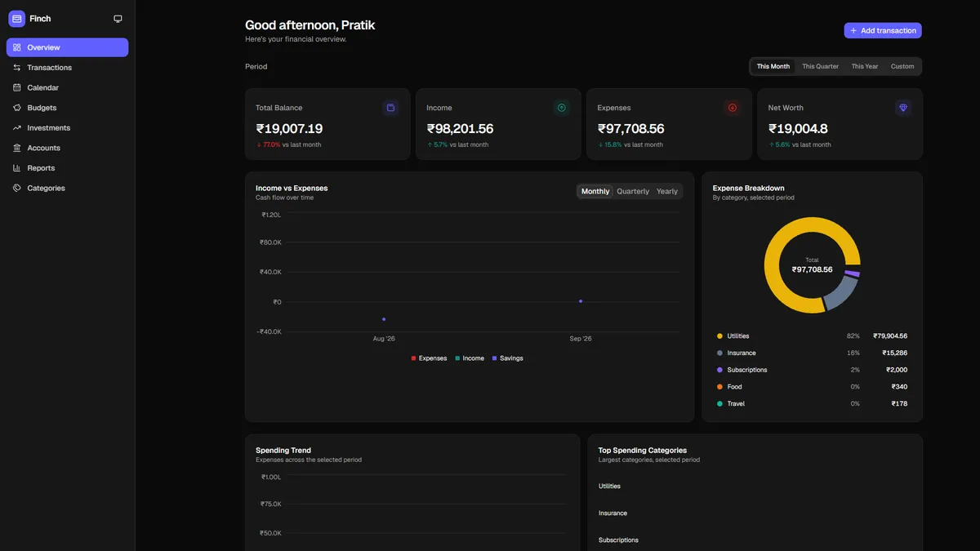Click the down-arrow icon on Expenses card
980x551 pixels.
(x=732, y=108)
